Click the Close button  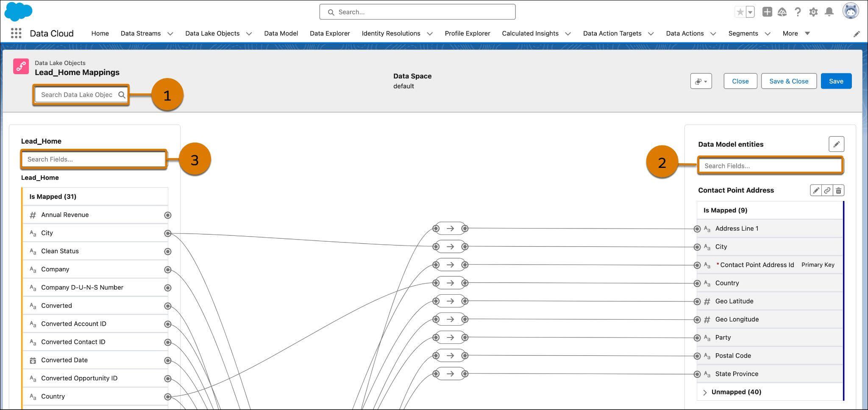pyautogui.click(x=740, y=81)
